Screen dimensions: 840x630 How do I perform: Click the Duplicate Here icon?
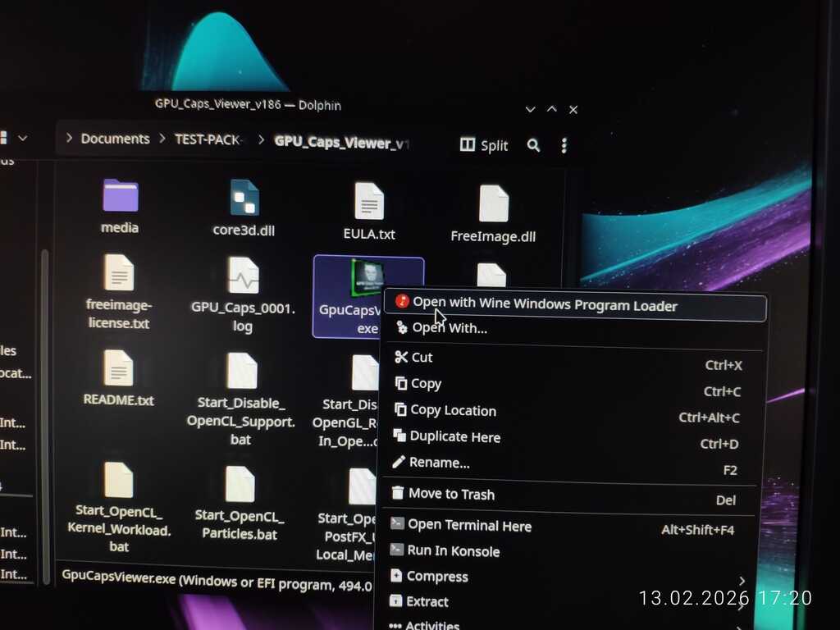click(399, 435)
